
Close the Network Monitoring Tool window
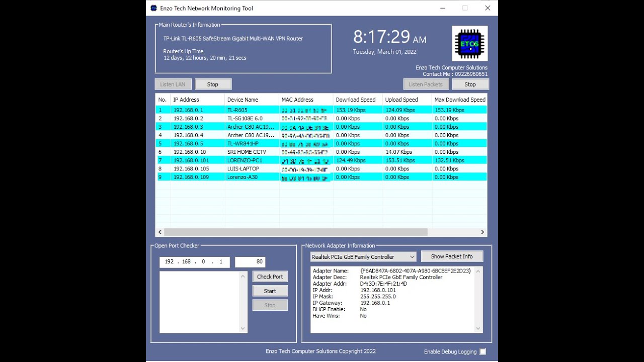pyautogui.click(x=488, y=8)
